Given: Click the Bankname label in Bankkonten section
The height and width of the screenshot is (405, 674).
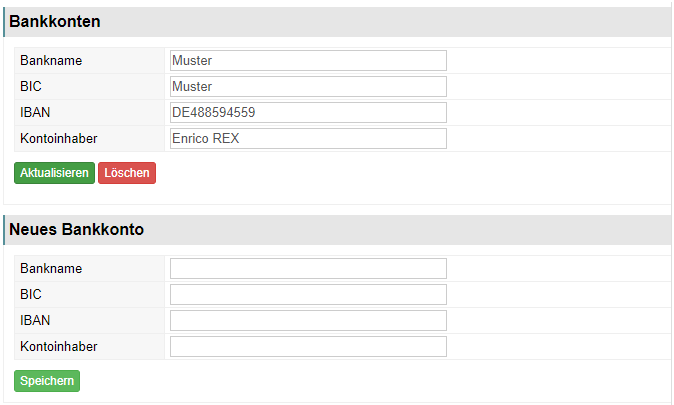Looking at the screenshot, I should [x=51, y=61].
